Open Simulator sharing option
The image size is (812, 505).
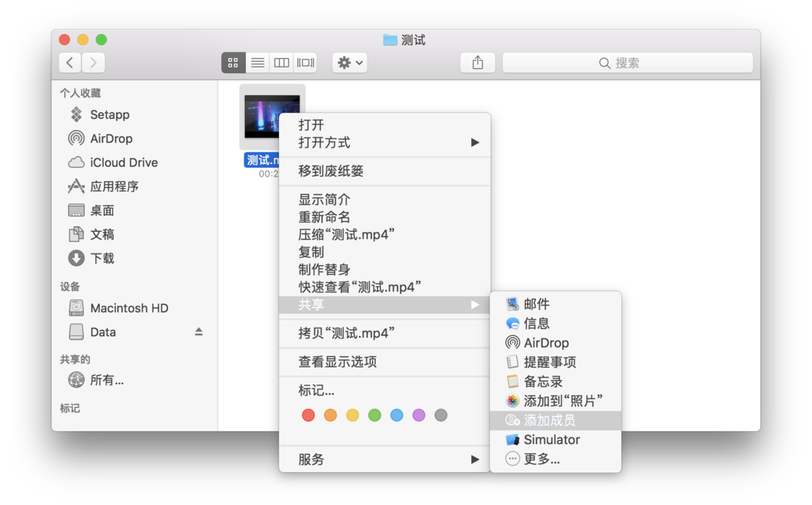point(553,439)
